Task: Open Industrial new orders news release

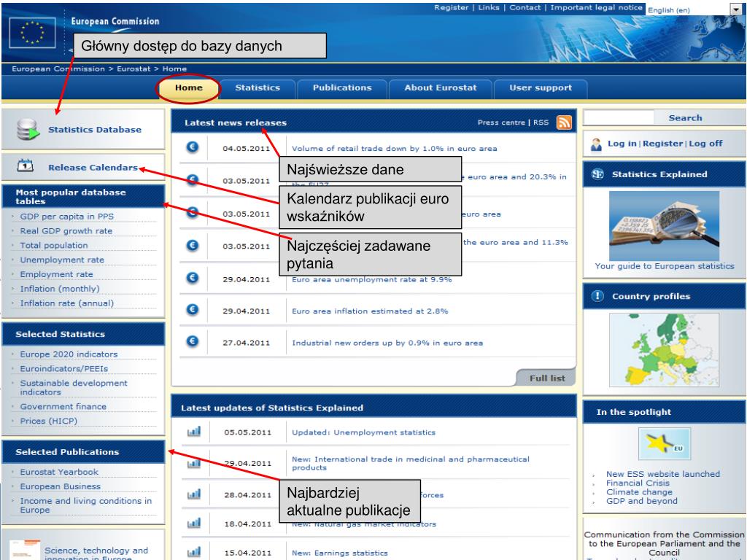Action: point(387,343)
